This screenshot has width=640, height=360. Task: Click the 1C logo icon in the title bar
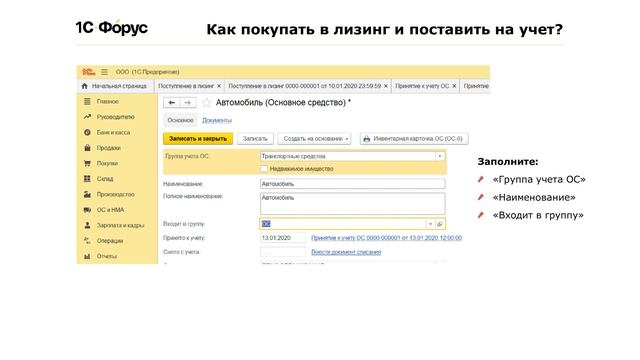click(89, 72)
